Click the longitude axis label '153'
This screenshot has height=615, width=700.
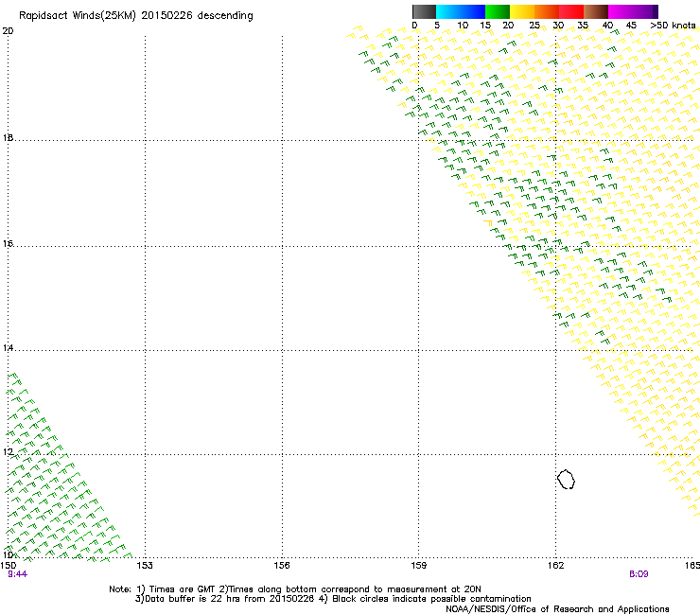145,566
